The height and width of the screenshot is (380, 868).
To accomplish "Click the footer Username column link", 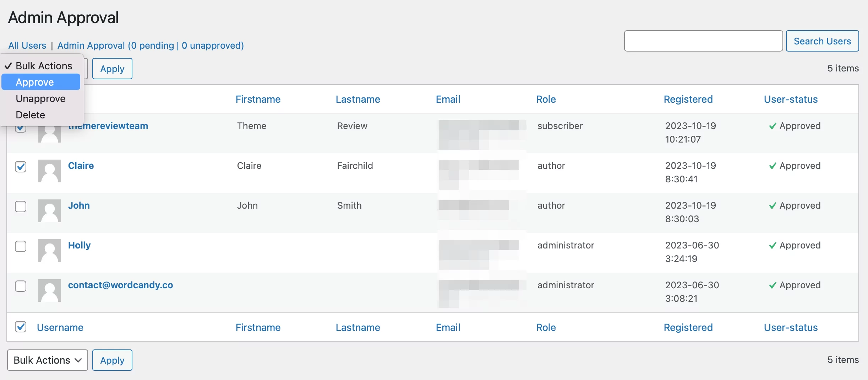I will click(x=60, y=327).
